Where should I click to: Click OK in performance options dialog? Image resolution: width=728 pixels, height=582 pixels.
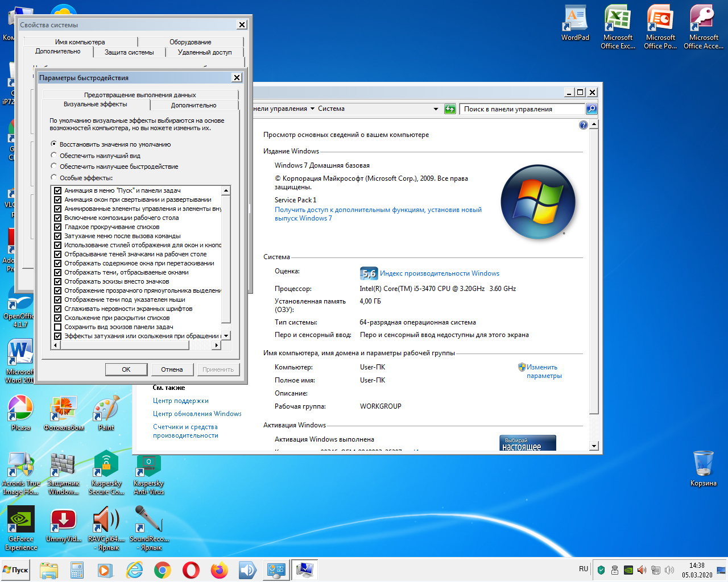[x=126, y=369]
